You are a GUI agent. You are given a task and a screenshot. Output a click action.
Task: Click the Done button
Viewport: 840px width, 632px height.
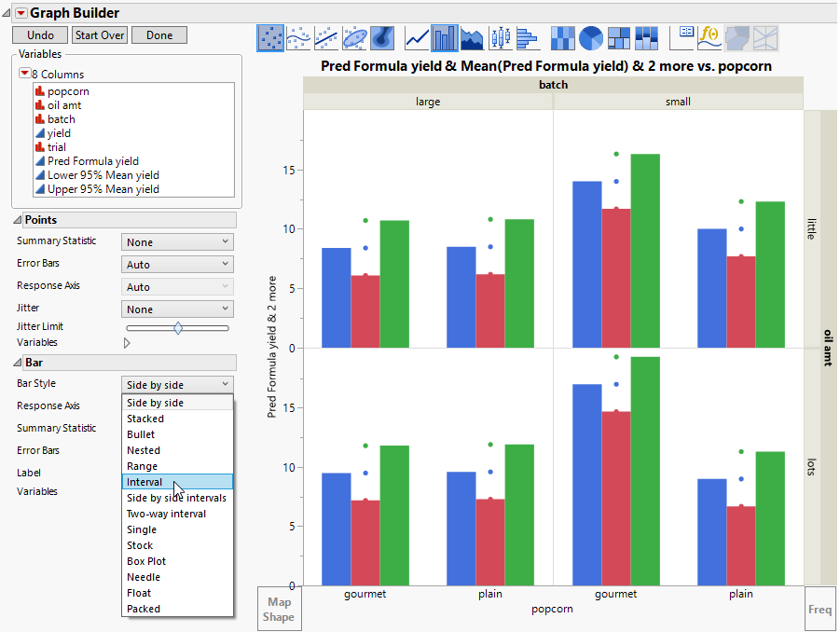click(x=159, y=35)
